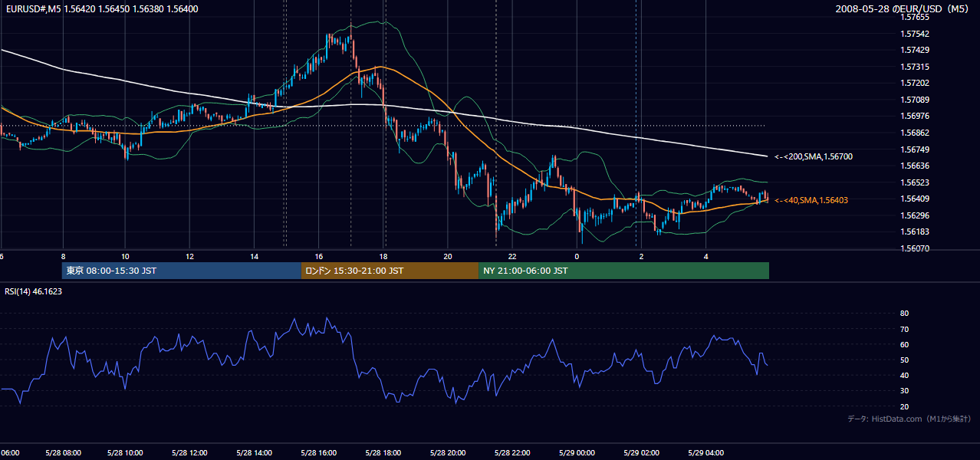Click price axis value 1.56862
980x460 pixels.
tap(914, 133)
